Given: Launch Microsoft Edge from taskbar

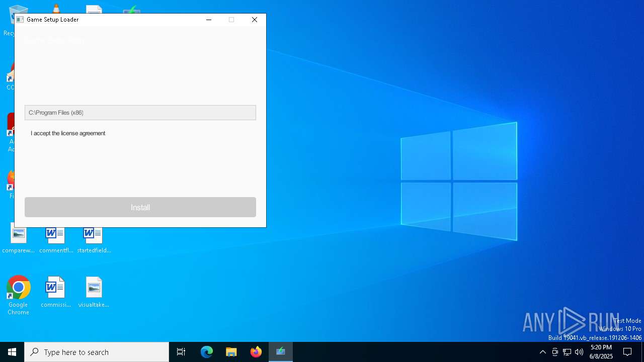Looking at the screenshot, I should point(207,352).
